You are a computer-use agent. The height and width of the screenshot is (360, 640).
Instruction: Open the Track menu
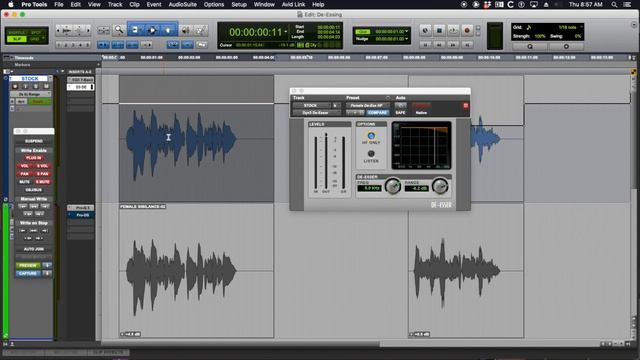tap(115, 4)
